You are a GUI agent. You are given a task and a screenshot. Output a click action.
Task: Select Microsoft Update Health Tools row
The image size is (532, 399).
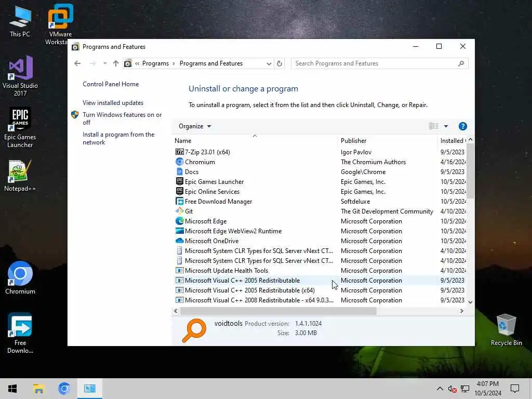tap(320, 270)
